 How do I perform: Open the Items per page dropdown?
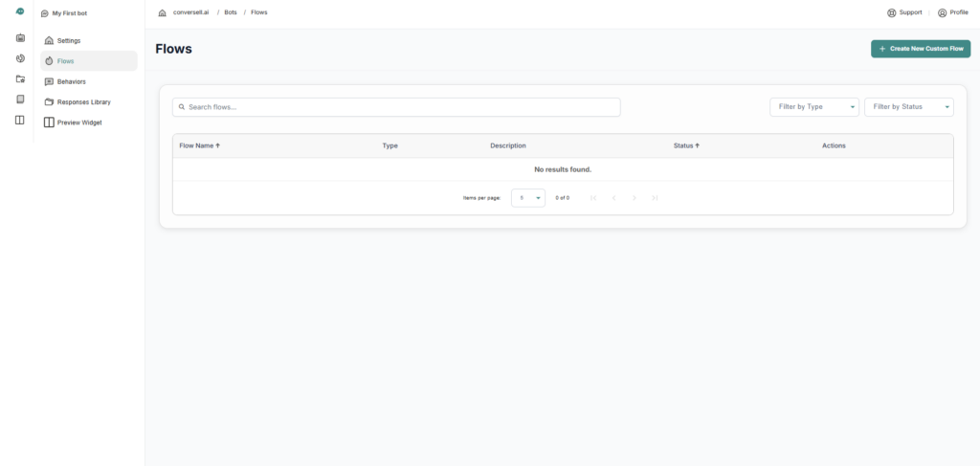click(528, 197)
